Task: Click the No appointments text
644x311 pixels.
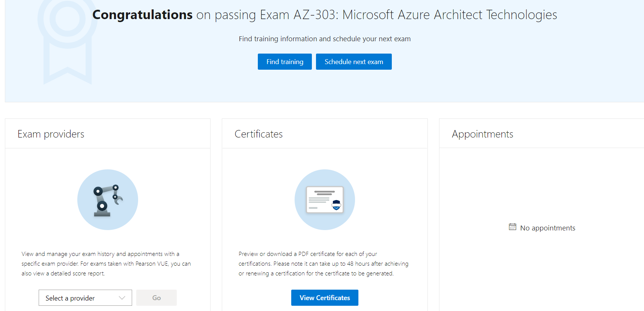Action: click(x=548, y=228)
